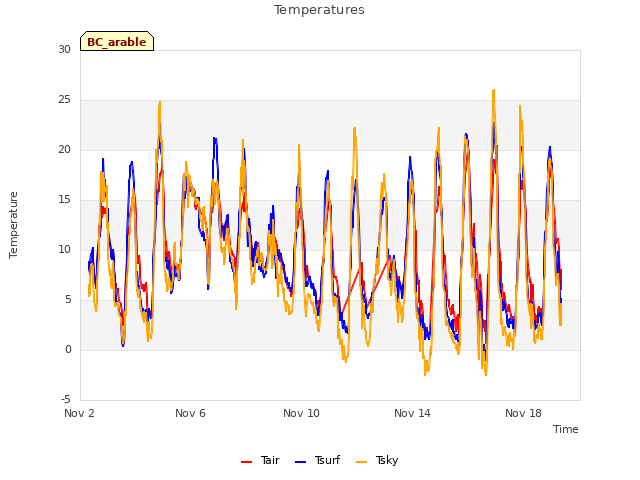The image size is (640, 480).
Task: Click the straight red Tair gap segment after Nov 11
Action: [x=351, y=290]
